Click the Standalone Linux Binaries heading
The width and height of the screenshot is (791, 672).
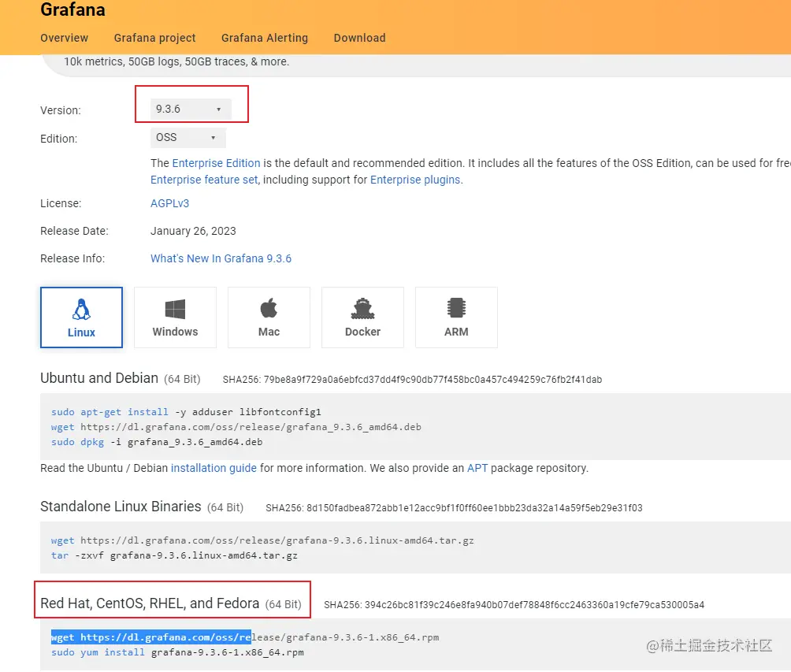coord(121,506)
